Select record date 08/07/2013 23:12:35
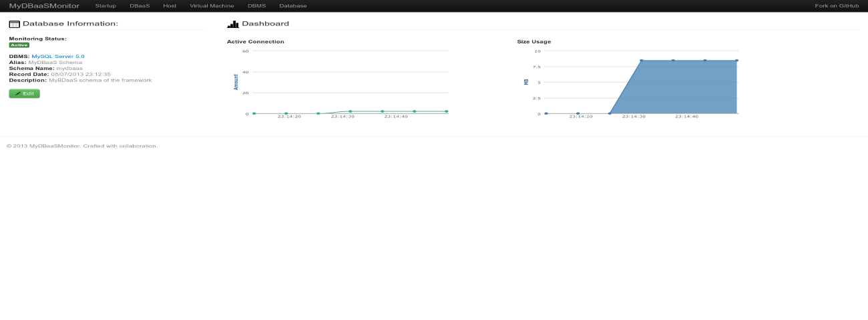This screenshot has width=868, height=320. [81, 74]
